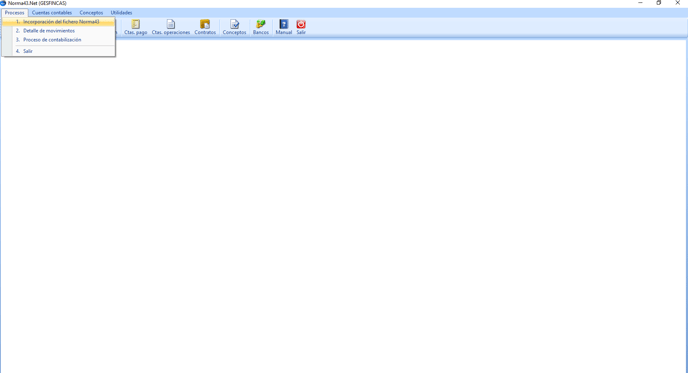Screen dimensions: 688x373
Task: Open the Utilidades menu
Action: coord(121,13)
